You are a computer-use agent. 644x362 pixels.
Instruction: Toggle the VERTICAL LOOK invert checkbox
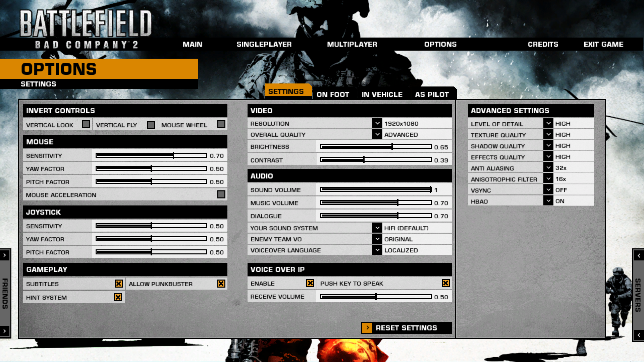86,124
